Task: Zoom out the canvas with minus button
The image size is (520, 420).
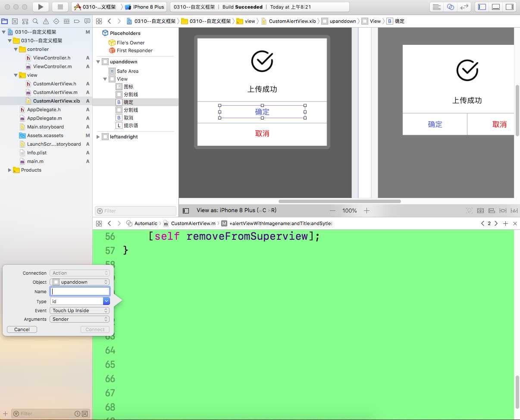Action: coord(332,210)
